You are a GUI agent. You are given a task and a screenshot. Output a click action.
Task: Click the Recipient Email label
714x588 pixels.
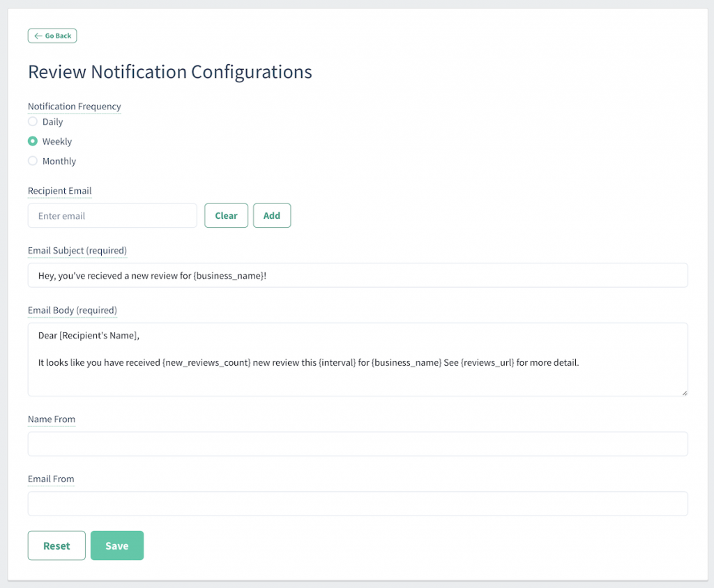point(59,191)
